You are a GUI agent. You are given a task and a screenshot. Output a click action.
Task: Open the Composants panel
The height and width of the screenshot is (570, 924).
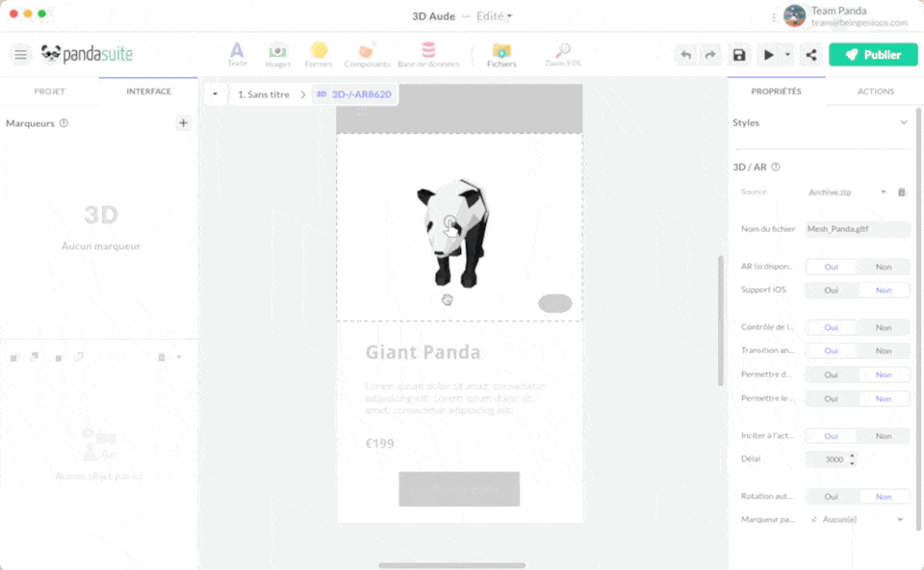(x=367, y=54)
